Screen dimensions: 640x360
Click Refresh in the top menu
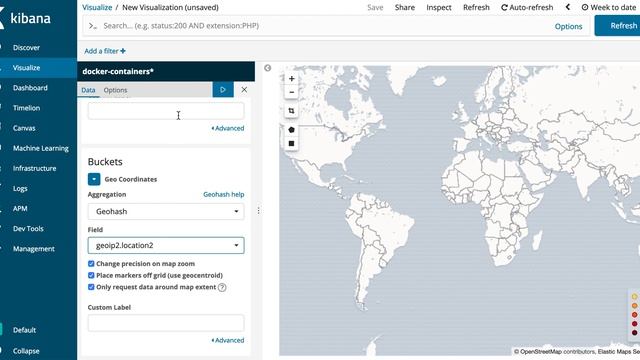[476, 7]
